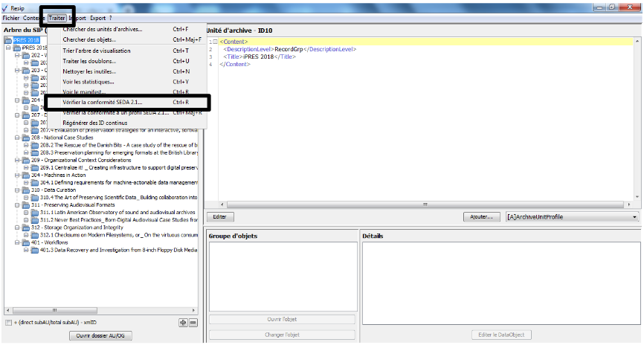Expand the 401.3 Data Recovery tree node
The height and width of the screenshot is (345, 644).
[26, 250]
